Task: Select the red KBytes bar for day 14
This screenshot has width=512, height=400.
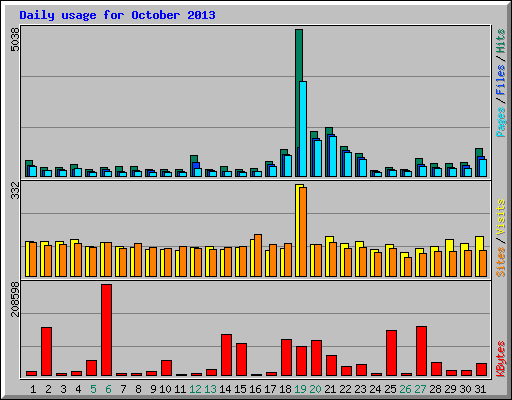Action: 227,355
